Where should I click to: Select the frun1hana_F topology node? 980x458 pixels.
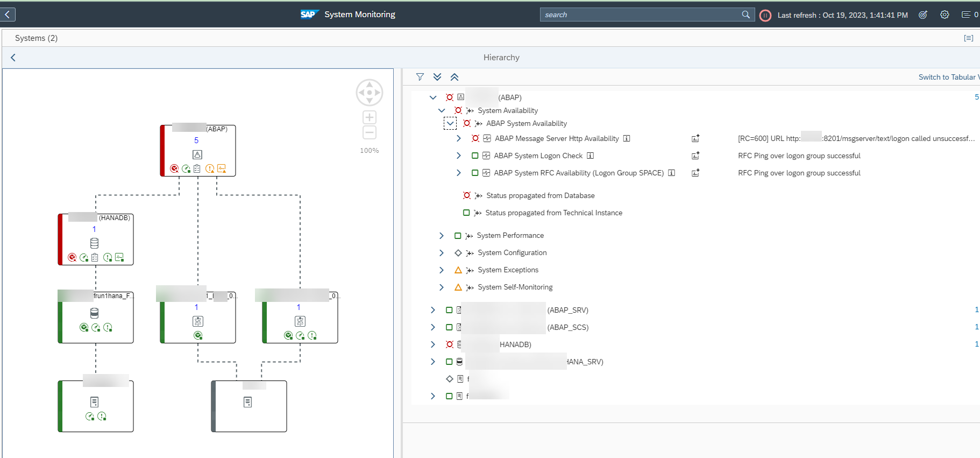[96, 318]
